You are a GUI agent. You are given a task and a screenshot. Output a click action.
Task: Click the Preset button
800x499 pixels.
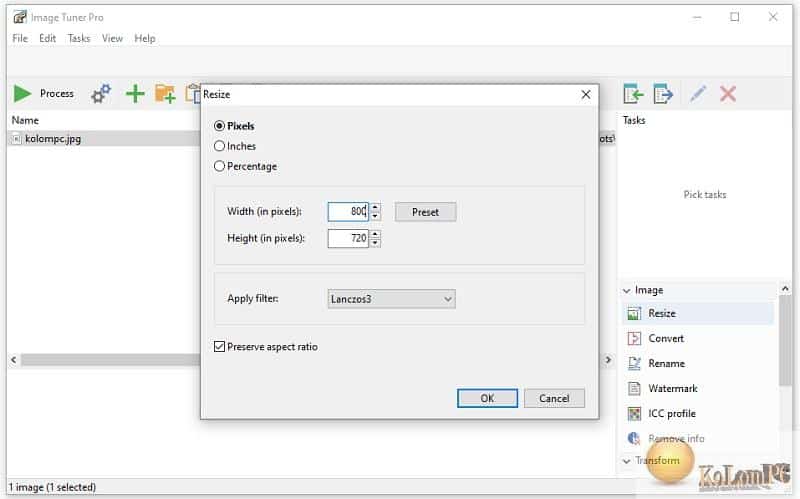(426, 212)
